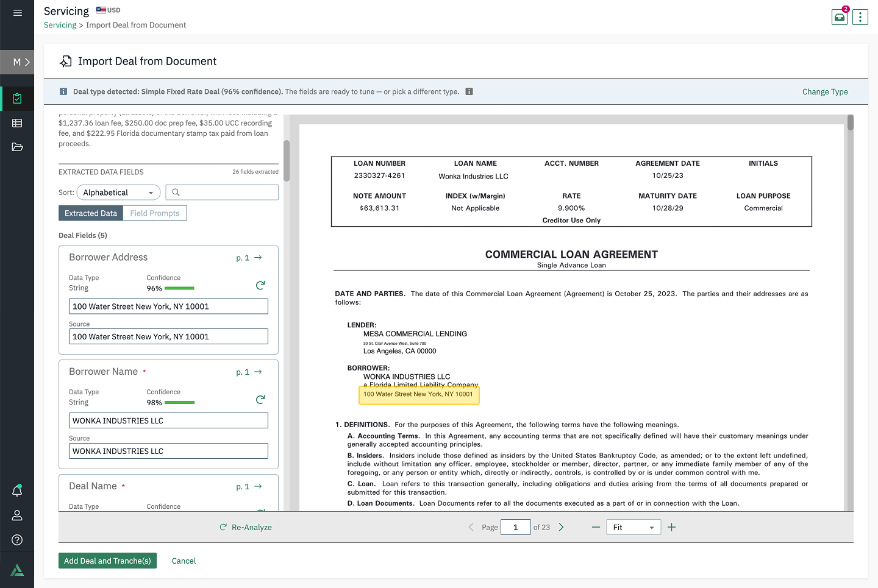The height and width of the screenshot is (588, 878).
Task: Jump to page for Borrower Name
Action: [x=249, y=372]
